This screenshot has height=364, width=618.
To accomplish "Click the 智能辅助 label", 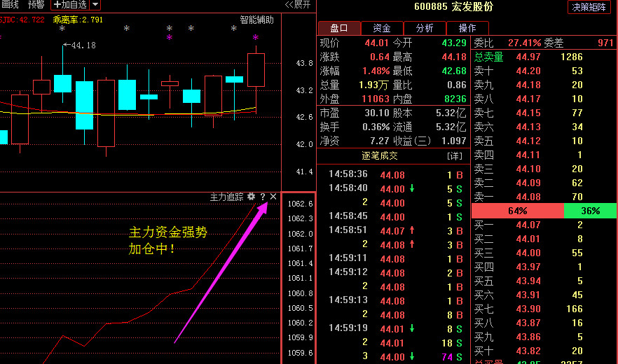I will coord(257,20).
